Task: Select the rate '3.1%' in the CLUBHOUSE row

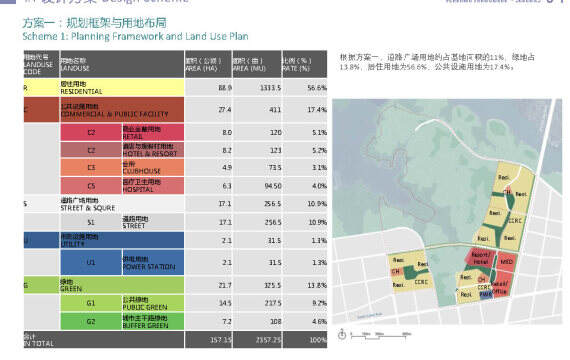Action: [x=319, y=167]
